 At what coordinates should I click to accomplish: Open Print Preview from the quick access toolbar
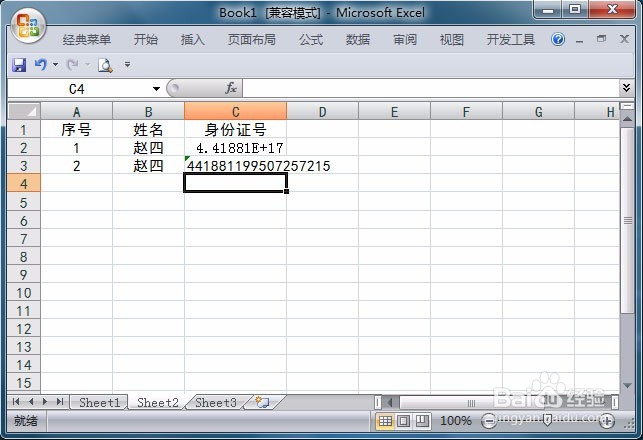click(105, 65)
